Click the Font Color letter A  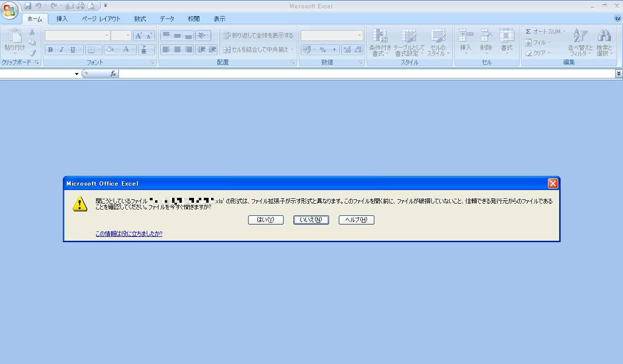[x=126, y=50]
